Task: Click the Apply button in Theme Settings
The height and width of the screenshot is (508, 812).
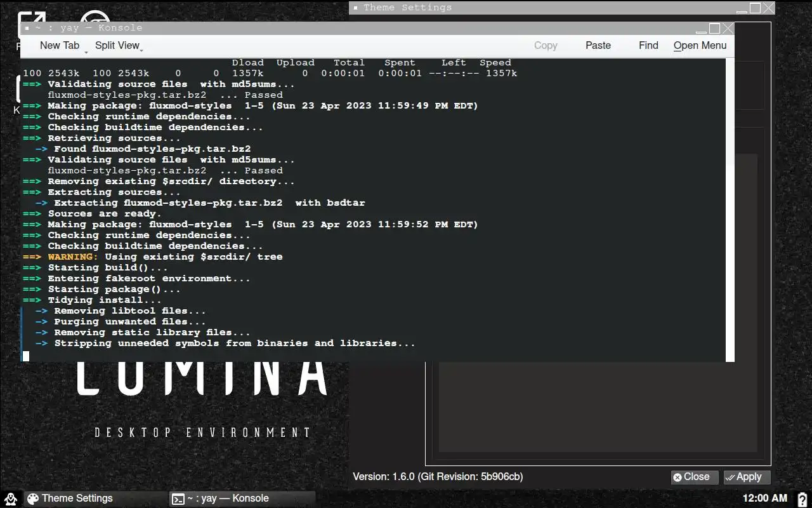Action: tap(747, 477)
